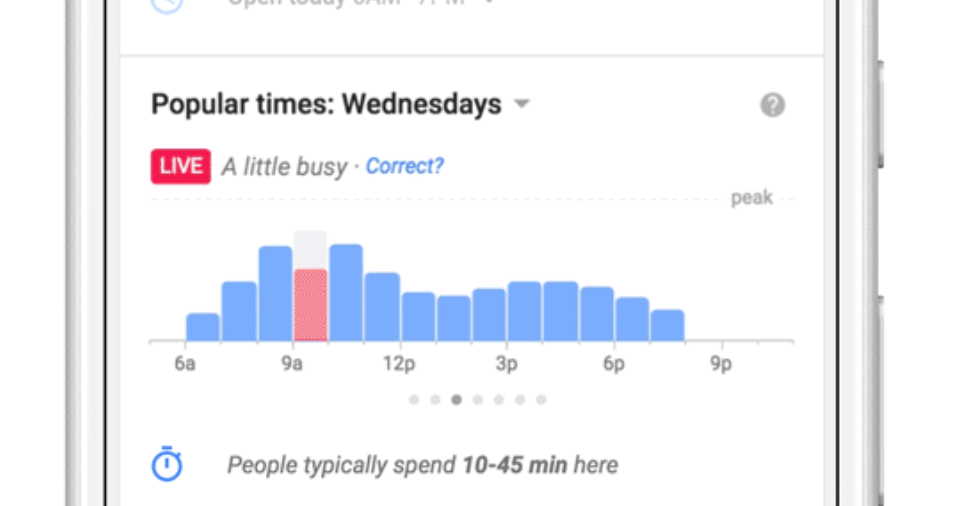Image resolution: width=955 pixels, height=506 pixels.
Task: Click the 3p blue chart bar
Action: [x=524, y=311]
